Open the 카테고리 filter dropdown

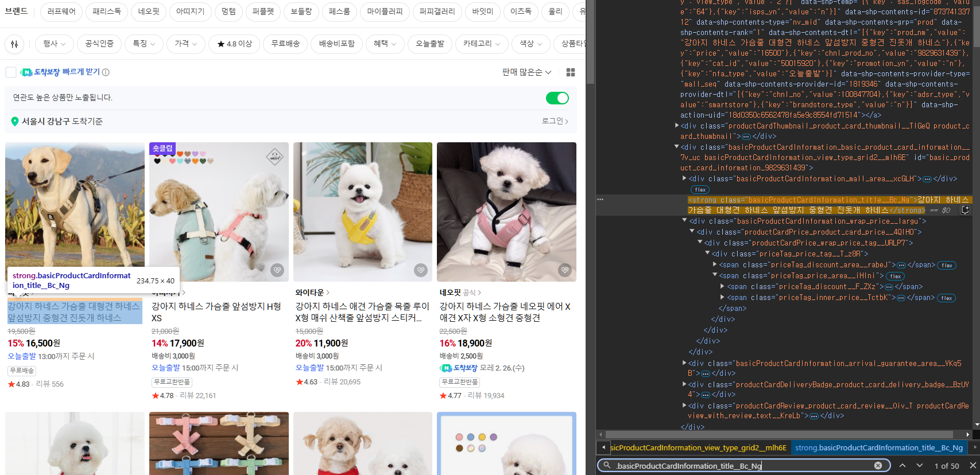[481, 44]
